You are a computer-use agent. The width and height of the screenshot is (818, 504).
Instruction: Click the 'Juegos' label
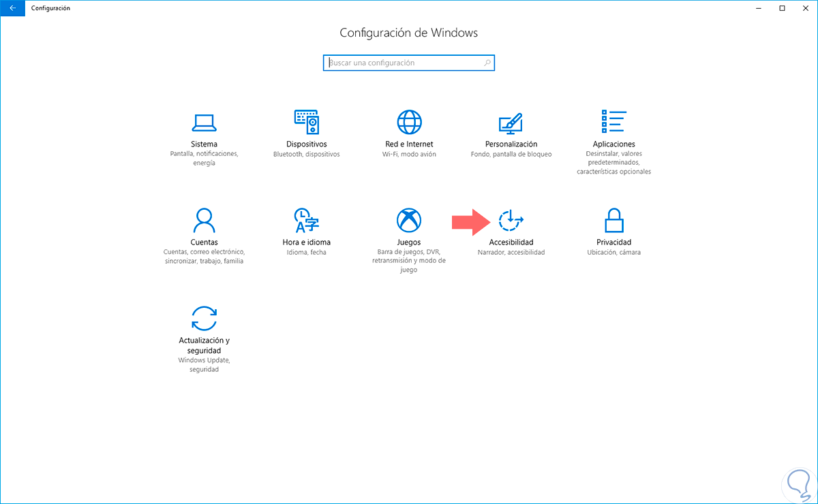point(409,242)
